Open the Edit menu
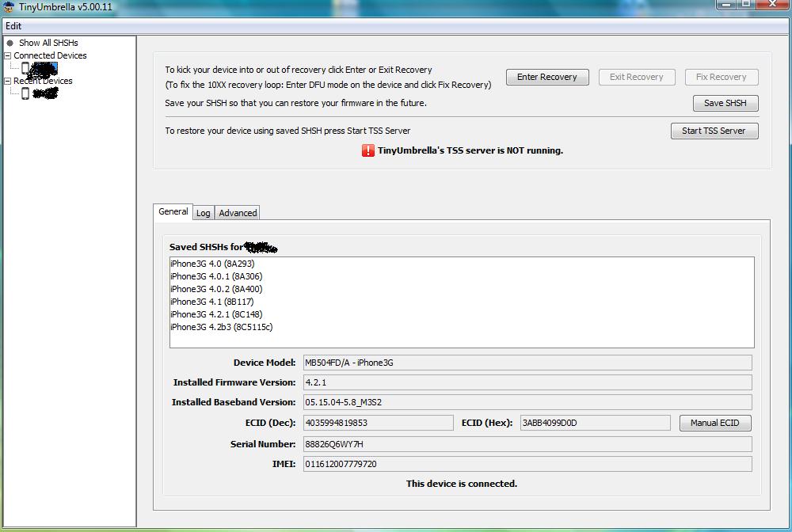Screen dimensions: 792x532 [13, 26]
